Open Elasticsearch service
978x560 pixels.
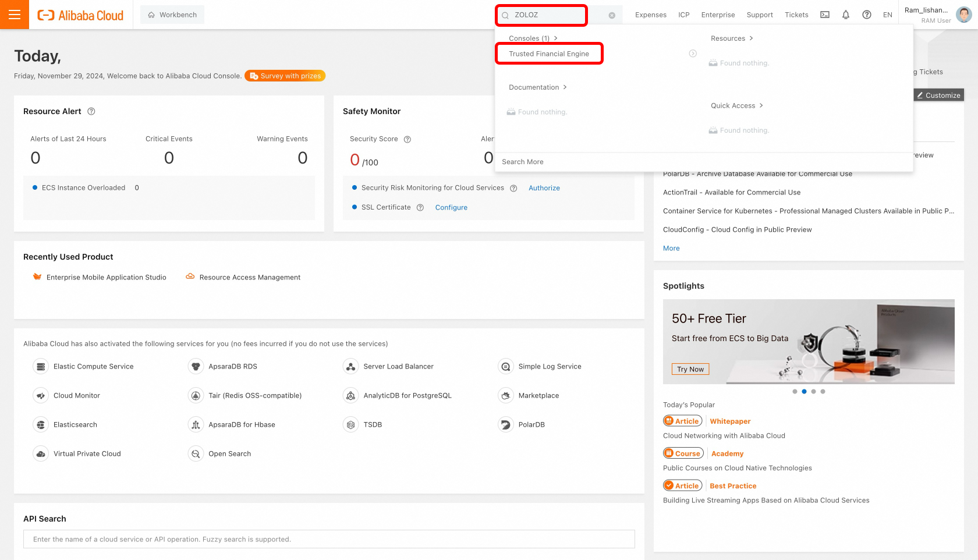(x=65, y=425)
